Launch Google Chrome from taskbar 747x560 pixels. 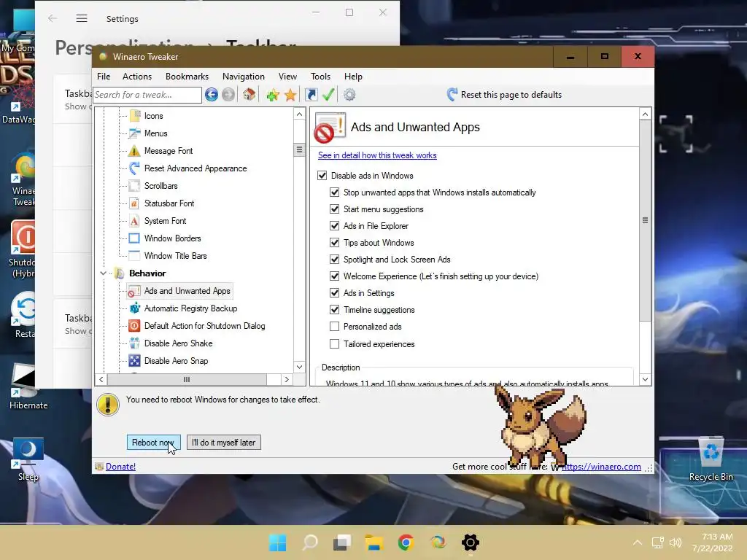click(406, 542)
